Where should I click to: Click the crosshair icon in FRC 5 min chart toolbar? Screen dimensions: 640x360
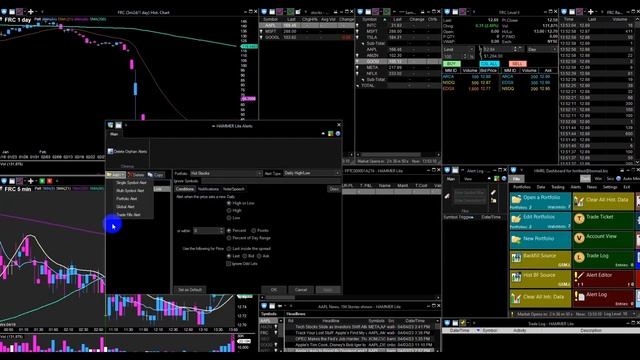click(30, 181)
